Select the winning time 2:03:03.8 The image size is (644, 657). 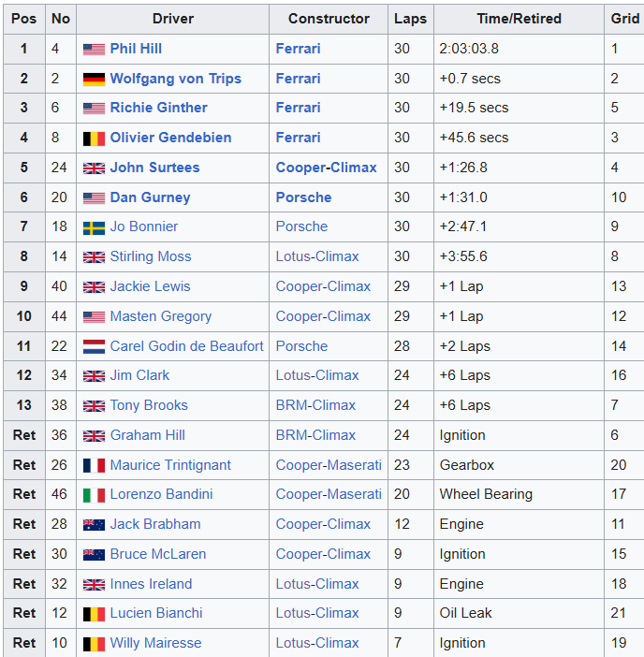click(469, 49)
